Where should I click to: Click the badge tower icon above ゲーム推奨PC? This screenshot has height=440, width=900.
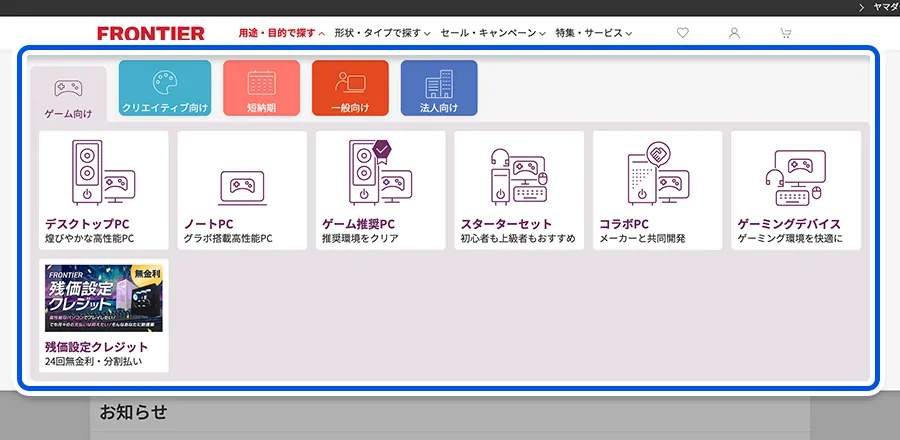coord(381,172)
